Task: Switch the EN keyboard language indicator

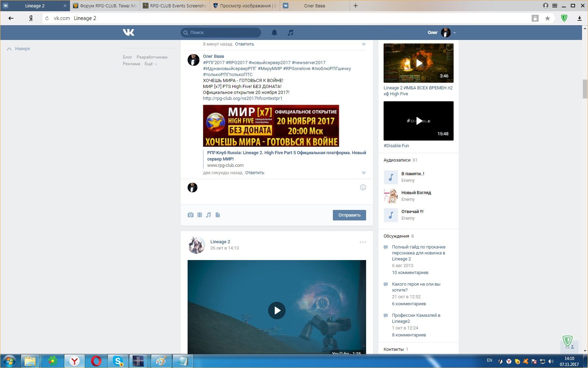Action: 489,360
